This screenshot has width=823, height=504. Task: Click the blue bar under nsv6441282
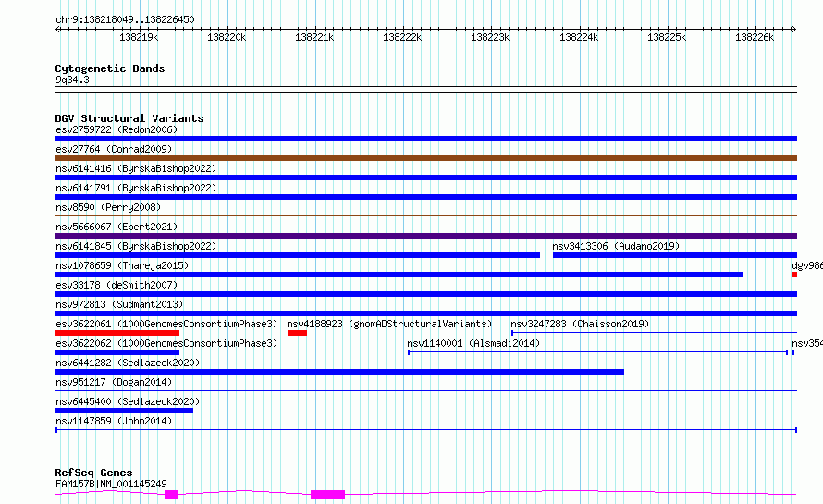point(339,372)
